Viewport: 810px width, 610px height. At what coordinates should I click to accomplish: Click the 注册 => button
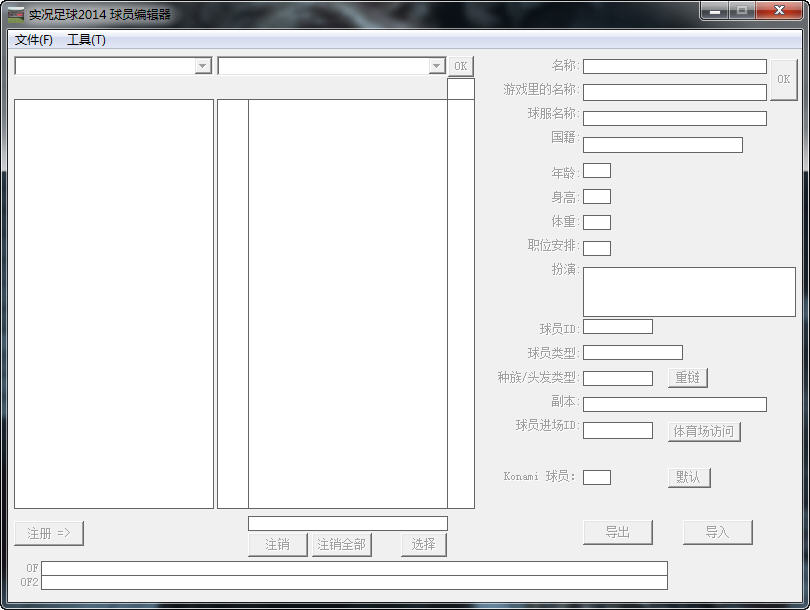pos(49,533)
